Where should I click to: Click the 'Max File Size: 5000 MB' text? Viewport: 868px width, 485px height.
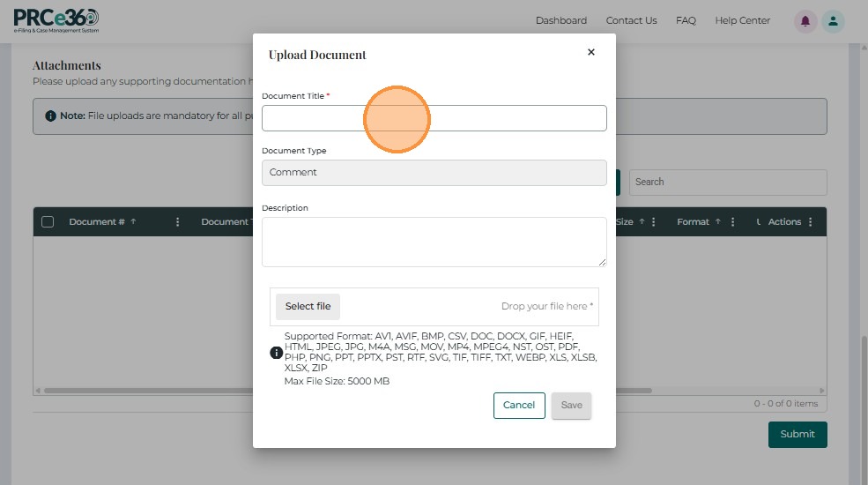click(x=337, y=381)
